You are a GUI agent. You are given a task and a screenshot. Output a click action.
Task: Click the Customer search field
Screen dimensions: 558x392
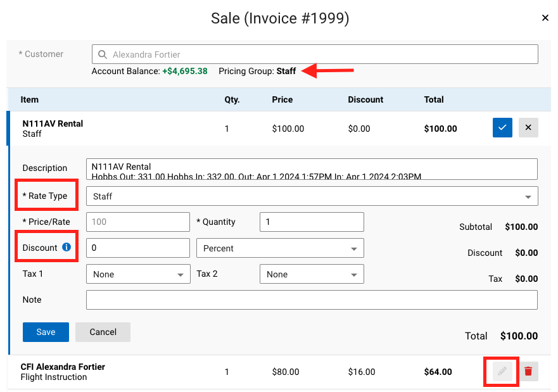(315, 54)
